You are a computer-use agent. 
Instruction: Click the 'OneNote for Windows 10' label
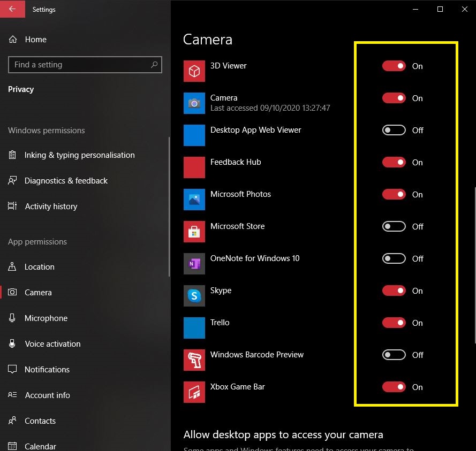(x=255, y=258)
